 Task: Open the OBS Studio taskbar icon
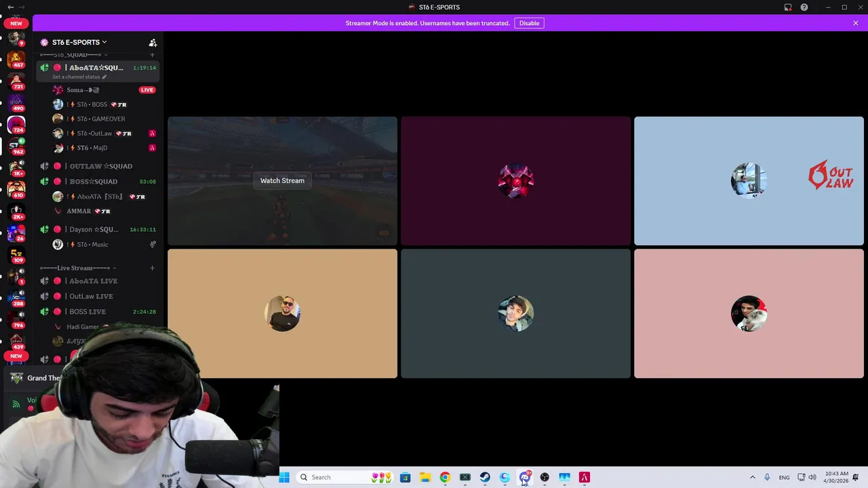click(545, 477)
